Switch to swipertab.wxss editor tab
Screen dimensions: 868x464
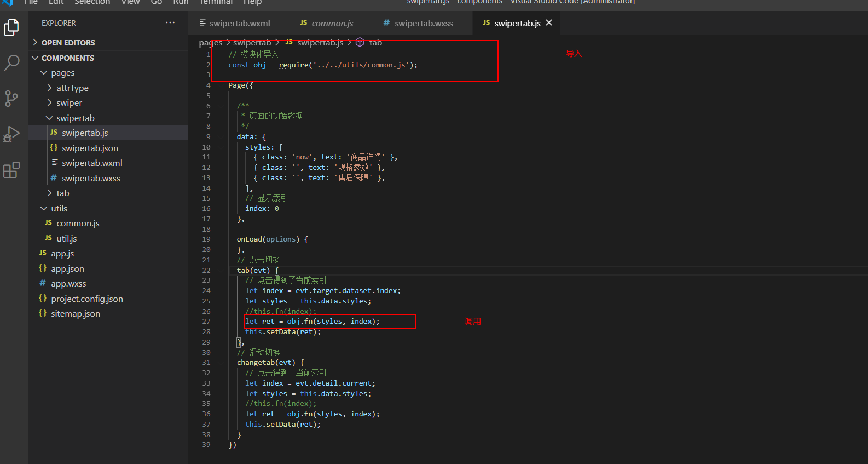click(x=423, y=23)
